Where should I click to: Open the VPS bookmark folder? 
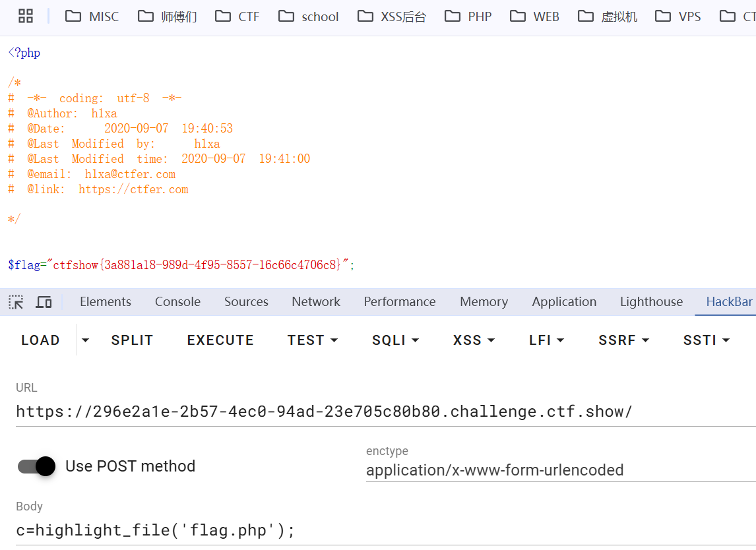[x=678, y=16]
